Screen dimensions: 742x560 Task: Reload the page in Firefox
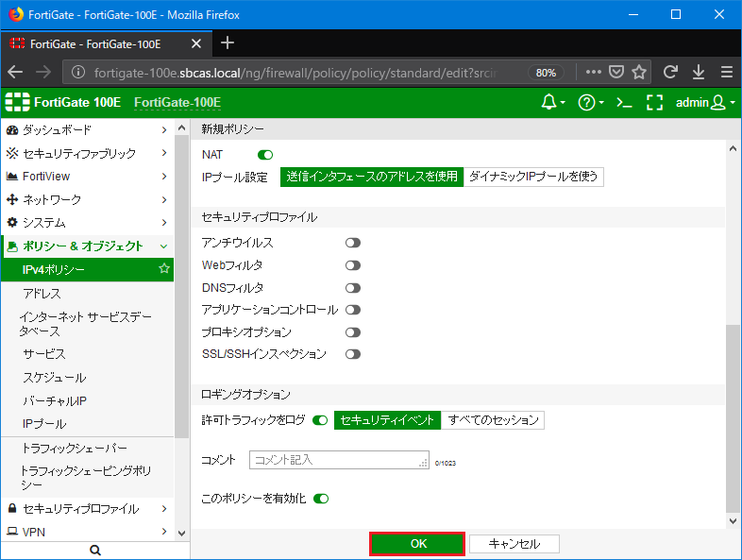click(x=670, y=72)
